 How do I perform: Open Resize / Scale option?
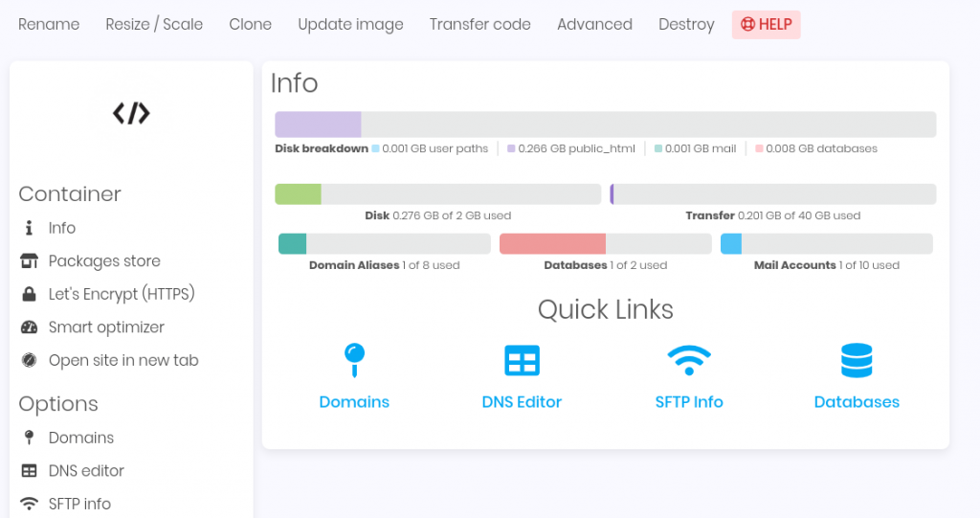154,24
